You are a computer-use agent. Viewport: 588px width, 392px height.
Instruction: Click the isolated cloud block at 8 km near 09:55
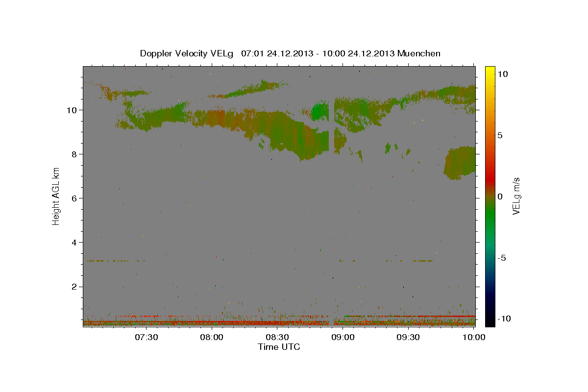pos(460,163)
